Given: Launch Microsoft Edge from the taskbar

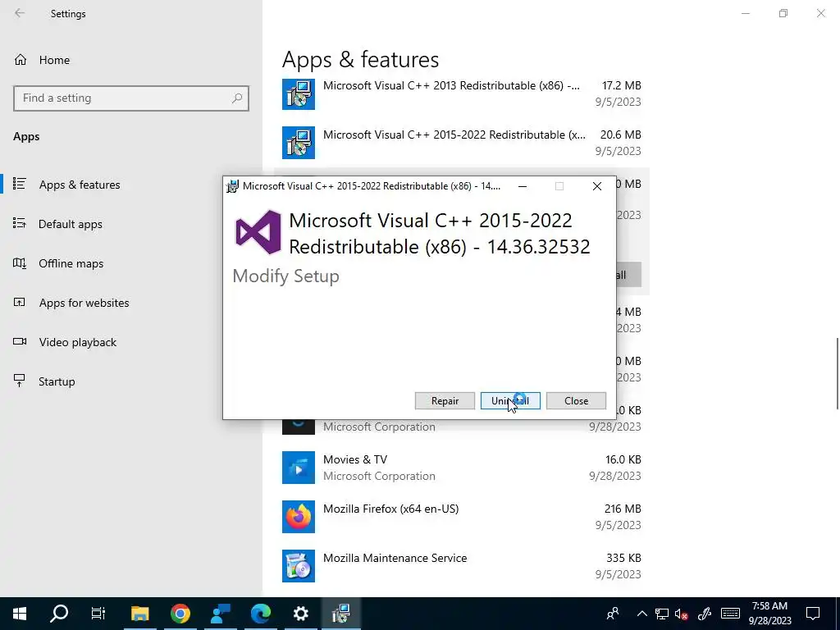Looking at the screenshot, I should pyautogui.click(x=261, y=614).
